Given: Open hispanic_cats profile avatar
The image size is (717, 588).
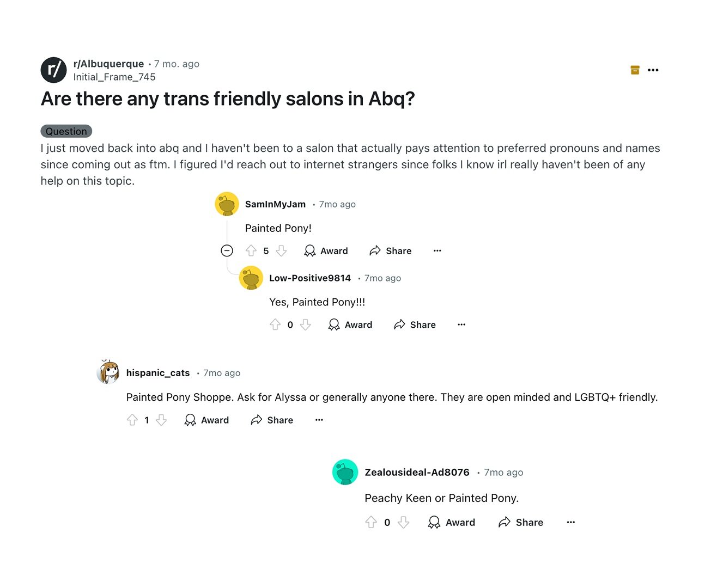Looking at the screenshot, I should pyautogui.click(x=108, y=372).
